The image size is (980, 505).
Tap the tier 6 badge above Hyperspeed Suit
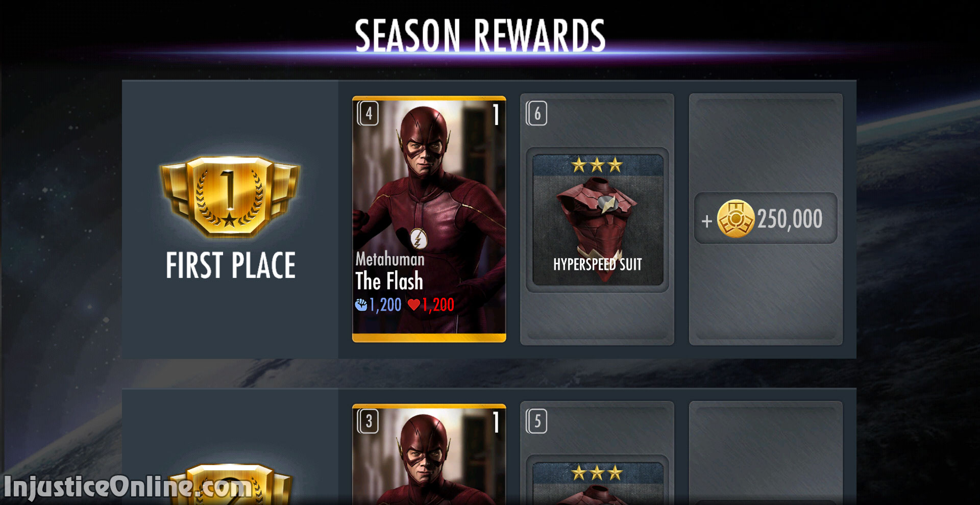coord(536,113)
